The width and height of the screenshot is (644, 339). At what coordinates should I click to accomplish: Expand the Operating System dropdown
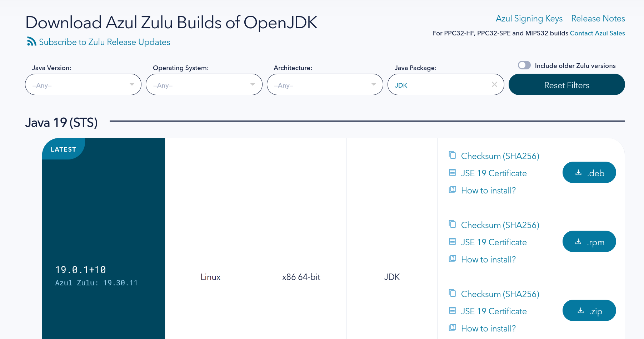[x=204, y=85]
